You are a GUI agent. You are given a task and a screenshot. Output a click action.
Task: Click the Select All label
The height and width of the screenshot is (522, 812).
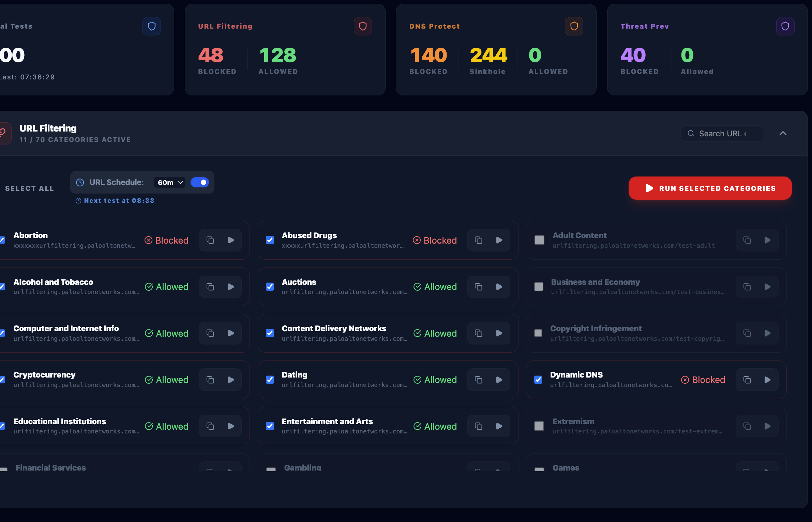tap(30, 188)
